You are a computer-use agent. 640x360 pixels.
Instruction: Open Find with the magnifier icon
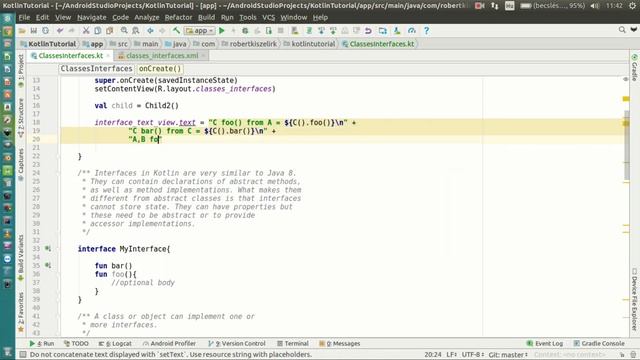[124, 31]
